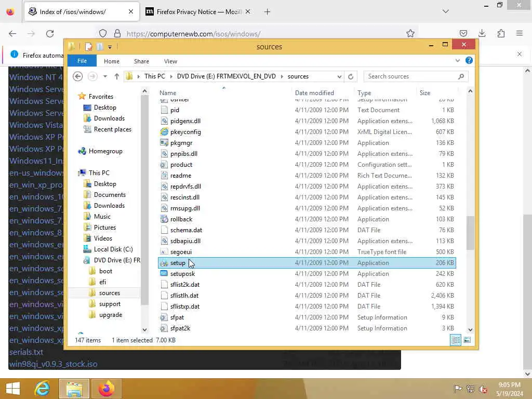
Task: Open Firefox Extensions puzzle icon
Action: tap(501, 33)
